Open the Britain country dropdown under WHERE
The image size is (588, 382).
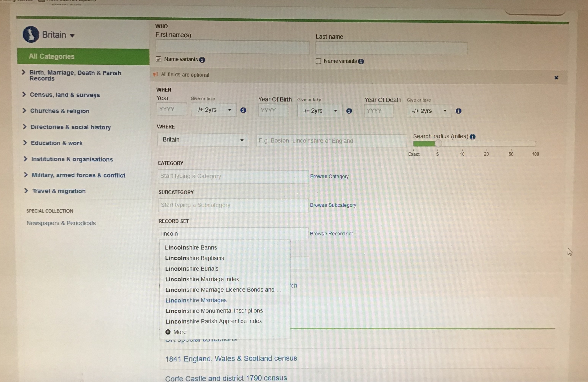tap(203, 140)
